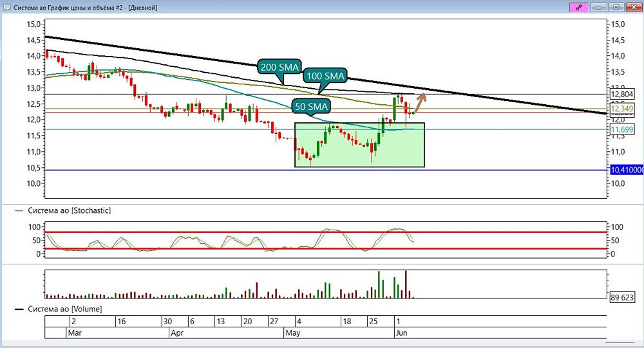Click the window title text 'Система ао График цены и объёма #2'
The width and height of the screenshot is (644, 348).
coord(68,7)
